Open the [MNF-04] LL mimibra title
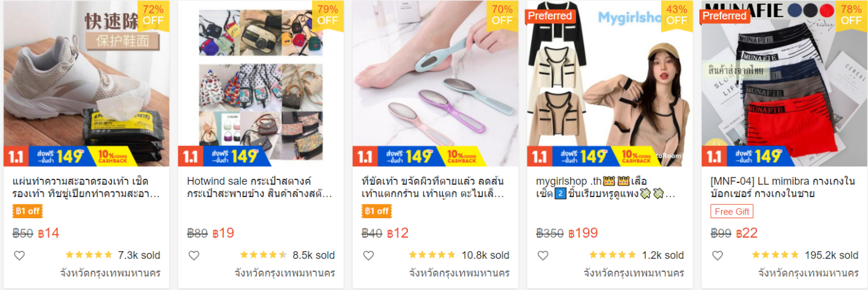 (783, 187)
